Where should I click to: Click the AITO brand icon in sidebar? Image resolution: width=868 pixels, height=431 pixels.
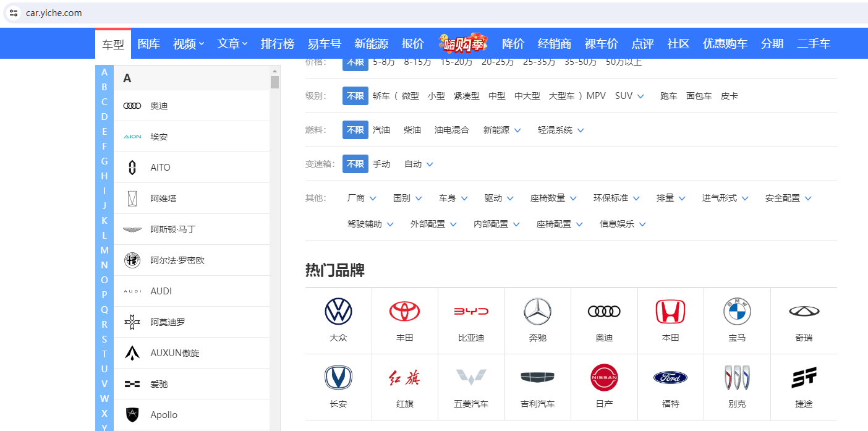(132, 168)
